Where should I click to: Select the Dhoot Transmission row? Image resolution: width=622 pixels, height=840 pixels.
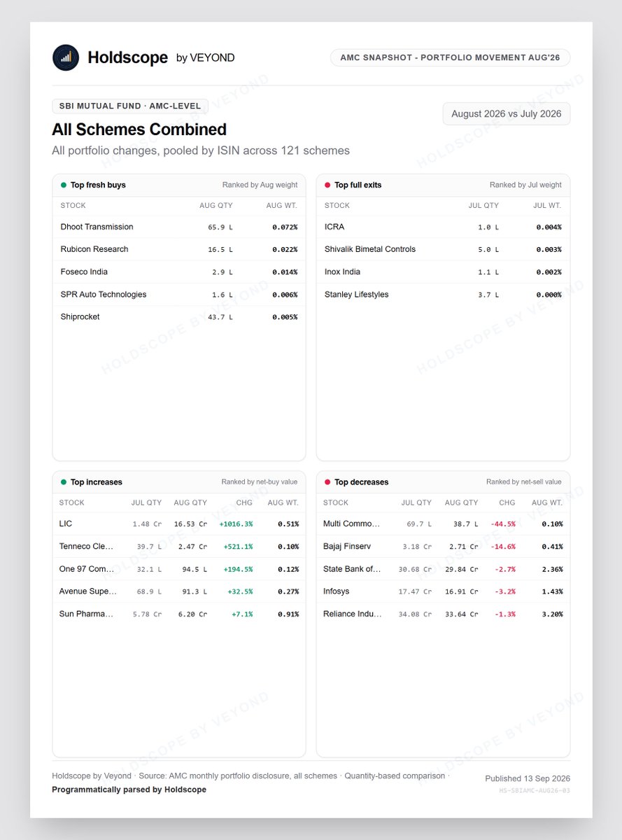179,227
